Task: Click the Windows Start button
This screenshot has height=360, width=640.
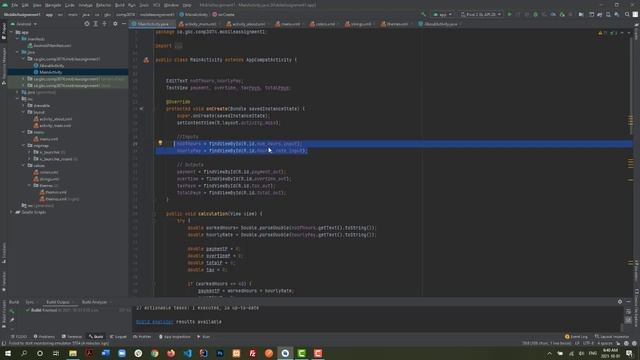Action: [8, 353]
